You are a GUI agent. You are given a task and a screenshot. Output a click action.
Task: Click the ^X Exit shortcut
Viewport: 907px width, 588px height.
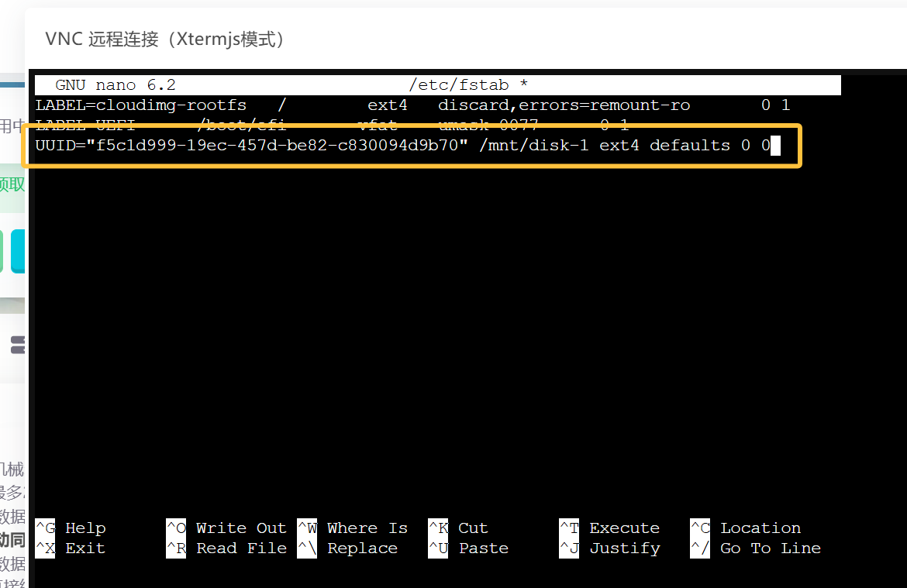click(x=71, y=548)
